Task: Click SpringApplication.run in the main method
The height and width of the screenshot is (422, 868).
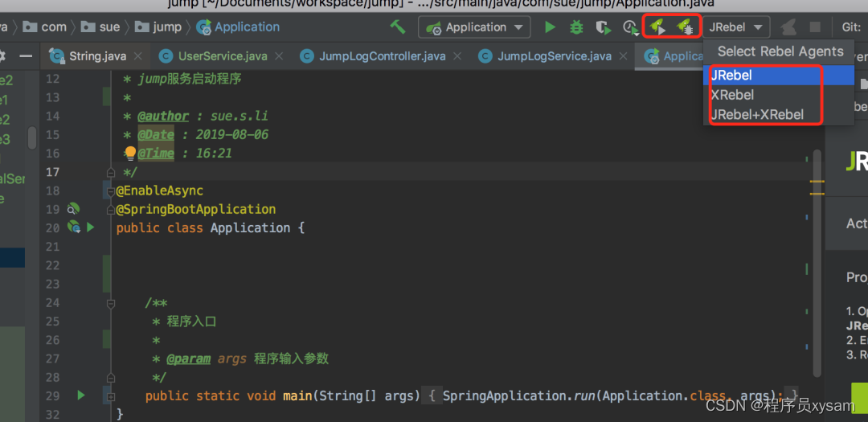Action: 520,395
